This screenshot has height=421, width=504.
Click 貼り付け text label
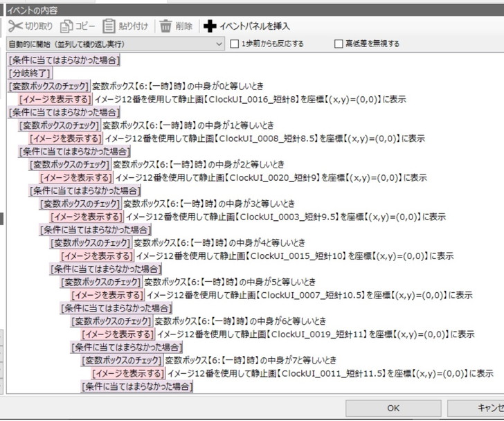tap(134, 26)
